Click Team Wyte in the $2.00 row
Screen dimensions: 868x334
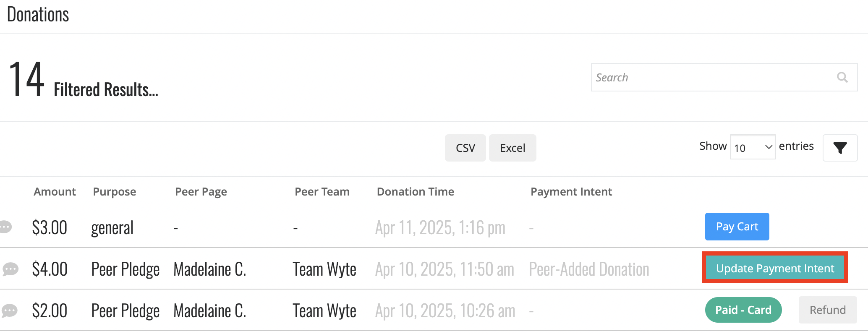(324, 311)
